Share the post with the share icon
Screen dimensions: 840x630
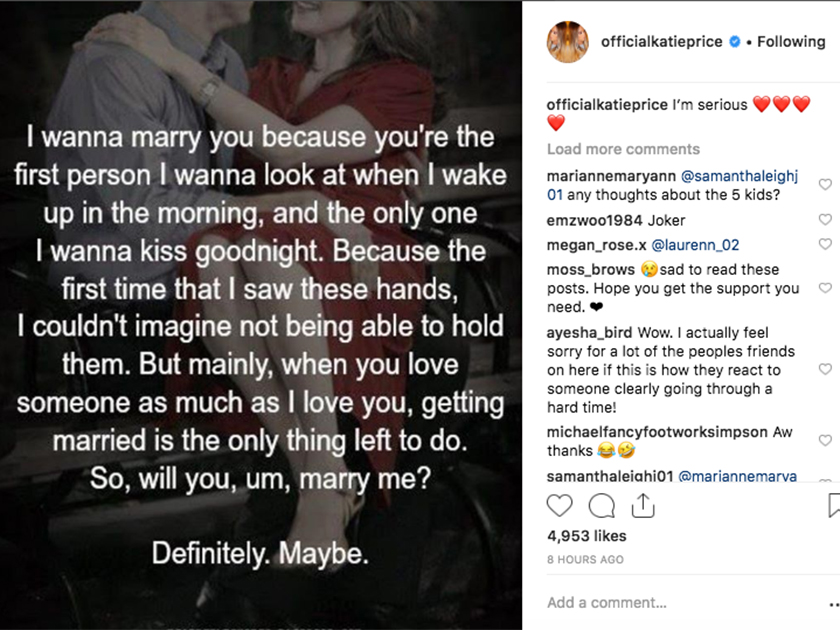click(642, 506)
